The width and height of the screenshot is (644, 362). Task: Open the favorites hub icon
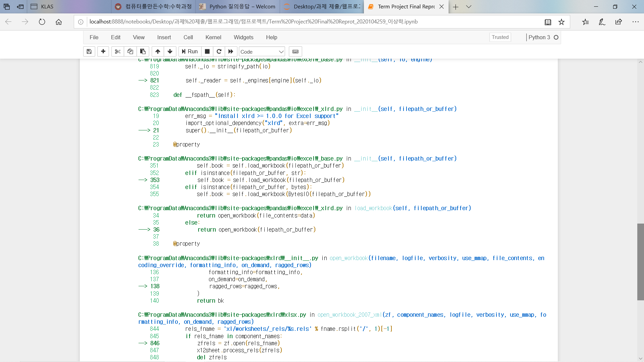click(585, 22)
